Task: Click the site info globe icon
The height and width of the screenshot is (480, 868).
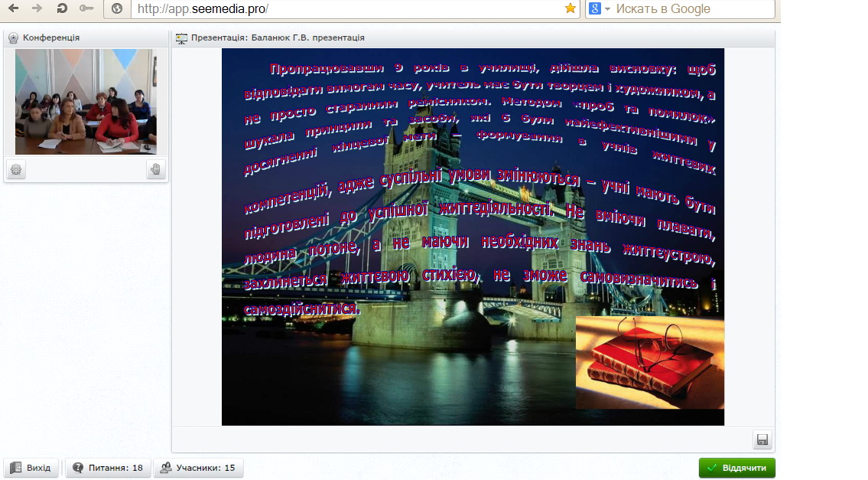Action: click(x=117, y=8)
